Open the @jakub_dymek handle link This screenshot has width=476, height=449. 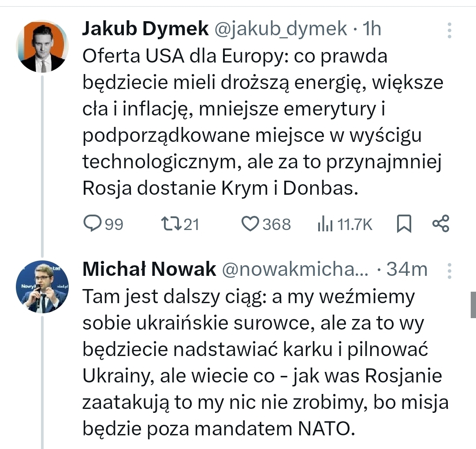point(281,29)
